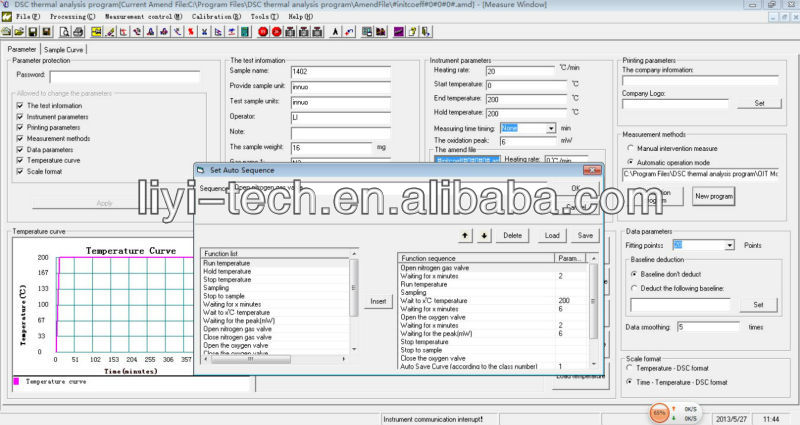The height and width of the screenshot is (425, 800).
Task: Toggle 'The test information' checkbox
Action: (x=20, y=106)
